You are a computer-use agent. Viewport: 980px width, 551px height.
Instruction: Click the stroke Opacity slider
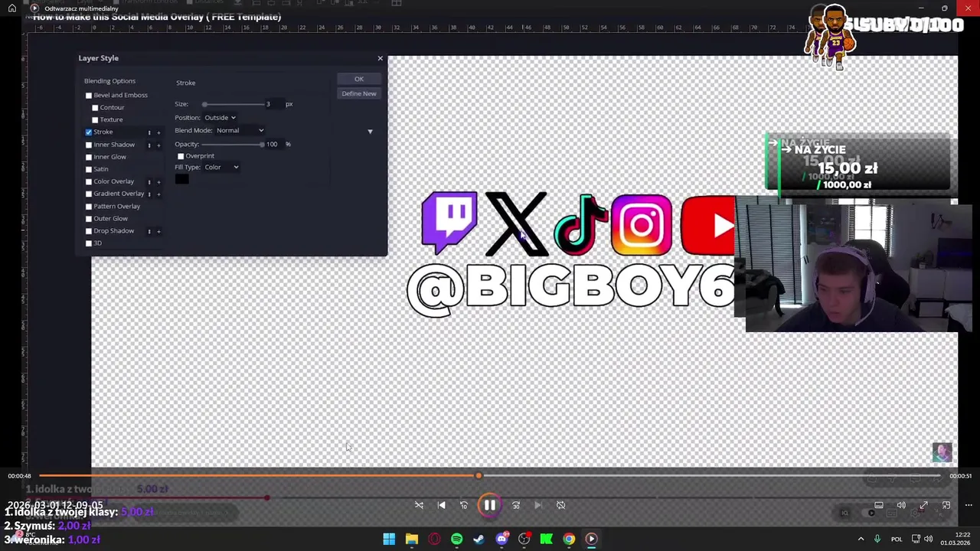(x=234, y=144)
